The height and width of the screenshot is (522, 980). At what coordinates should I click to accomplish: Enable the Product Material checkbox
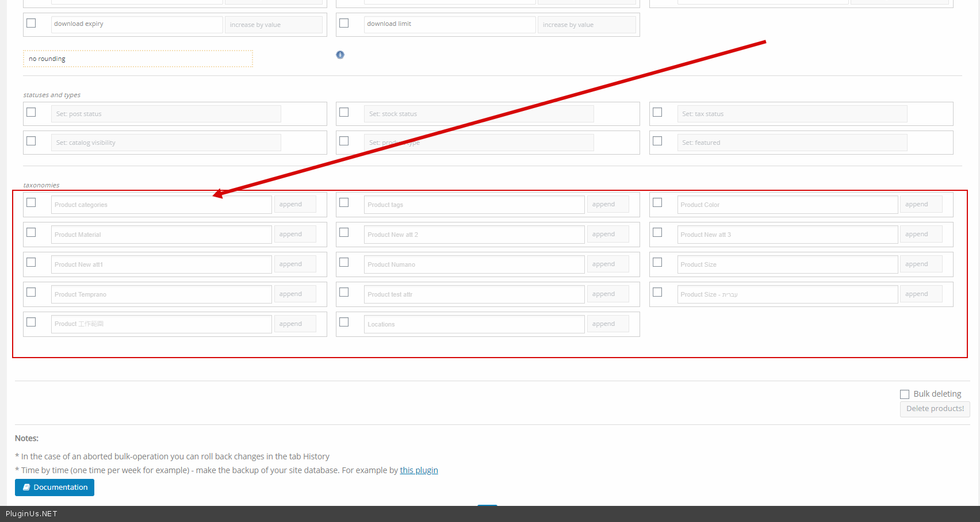[x=31, y=232]
